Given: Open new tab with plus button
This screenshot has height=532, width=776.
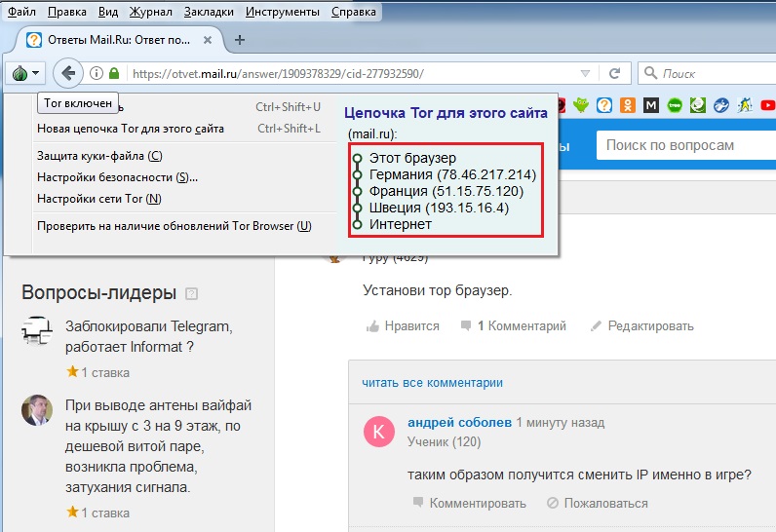Looking at the screenshot, I should tap(240, 40).
